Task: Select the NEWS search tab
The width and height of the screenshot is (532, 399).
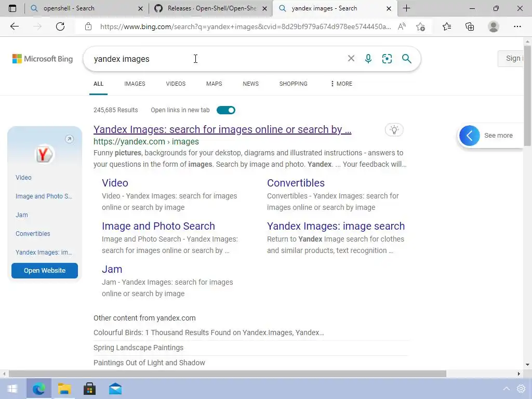Action: [x=251, y=84]
